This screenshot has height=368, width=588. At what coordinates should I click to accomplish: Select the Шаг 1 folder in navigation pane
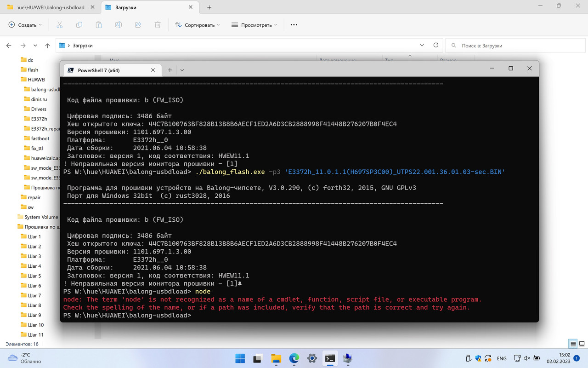[x=31, y=236]
